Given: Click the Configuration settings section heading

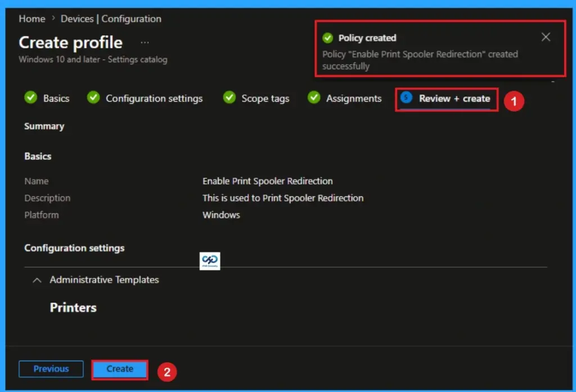Looking at the screenshot, I should tap(74, 249).
